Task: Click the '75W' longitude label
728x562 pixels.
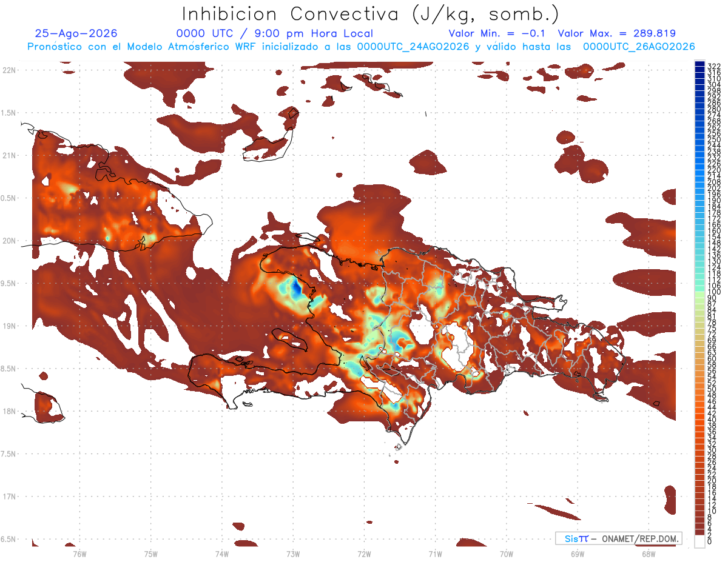Action: 151,554
